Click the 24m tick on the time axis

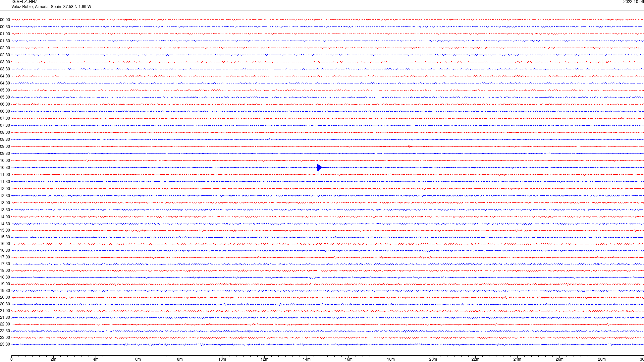click(517, 359)
